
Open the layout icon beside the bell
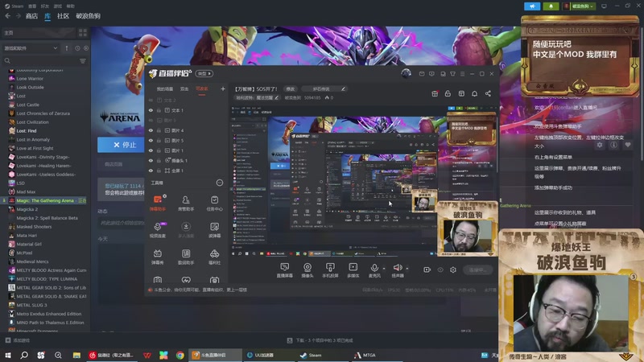pos(461,93)
